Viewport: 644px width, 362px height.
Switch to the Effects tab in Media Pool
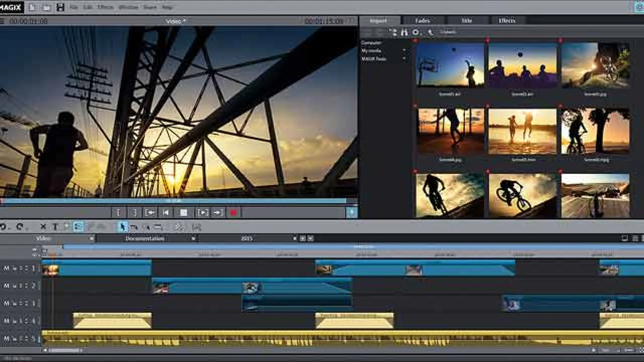508,21
